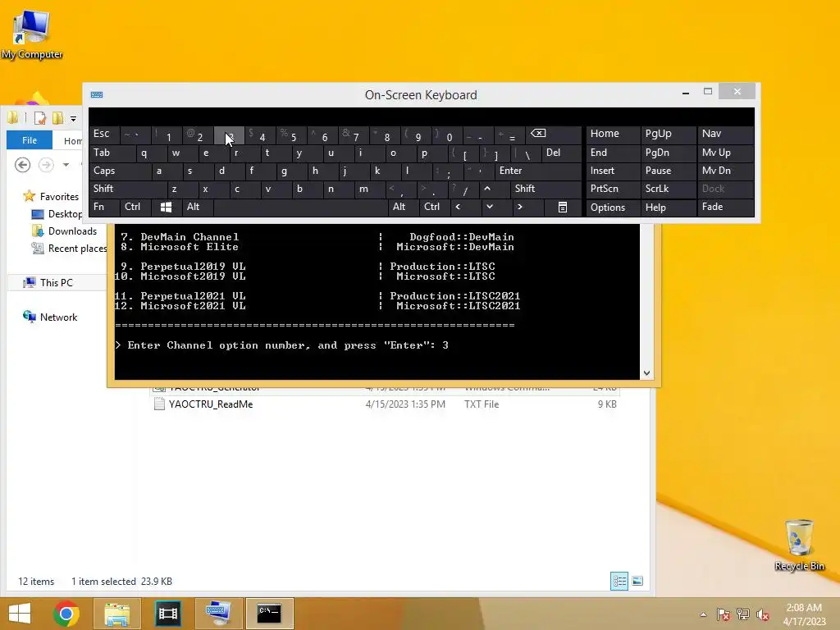Click the Action Center flag tray icon
This screenshot has height=630, width=840.
click(x=724, y=614)
